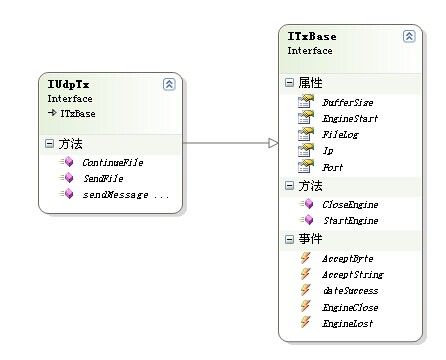
Task: Click the SendFile method cube icon
Action: [67, 178]
